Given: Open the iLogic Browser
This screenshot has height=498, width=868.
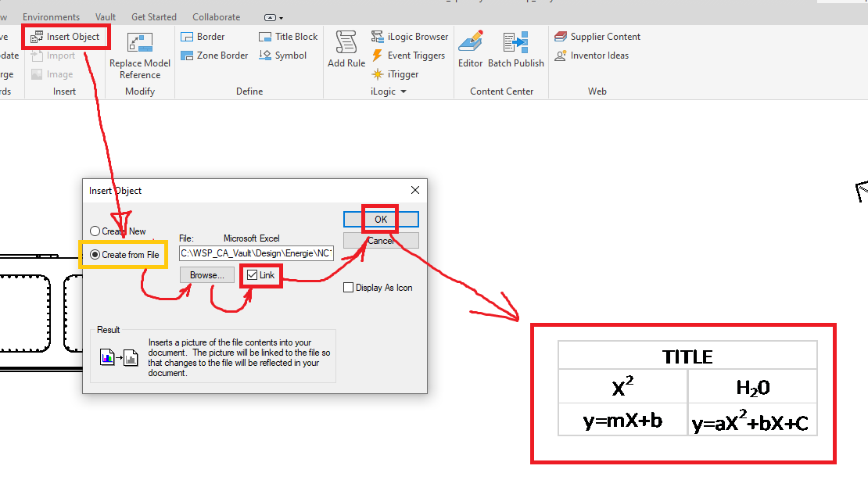Looking at the screenshot, I should tap(410, 36).
